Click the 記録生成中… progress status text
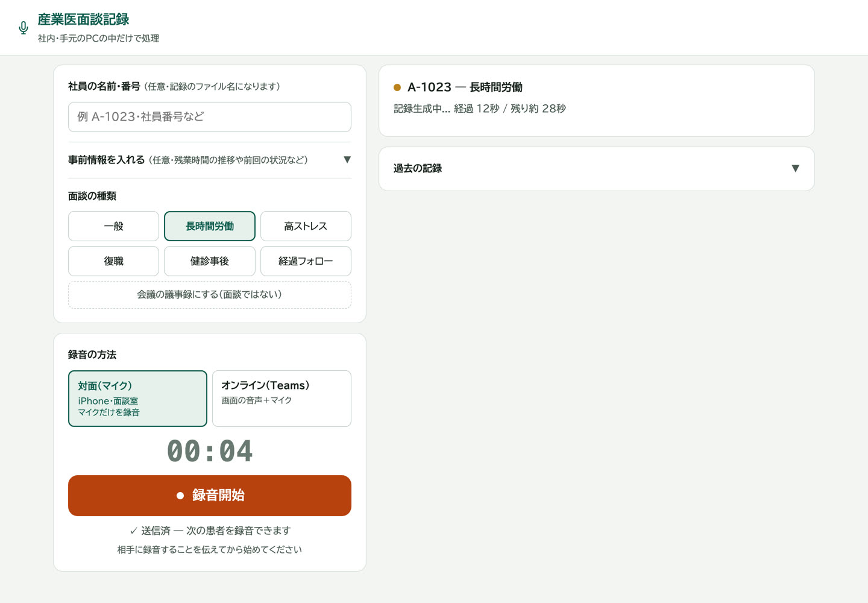This screenshot has width=868, height=603. [480, 109]
